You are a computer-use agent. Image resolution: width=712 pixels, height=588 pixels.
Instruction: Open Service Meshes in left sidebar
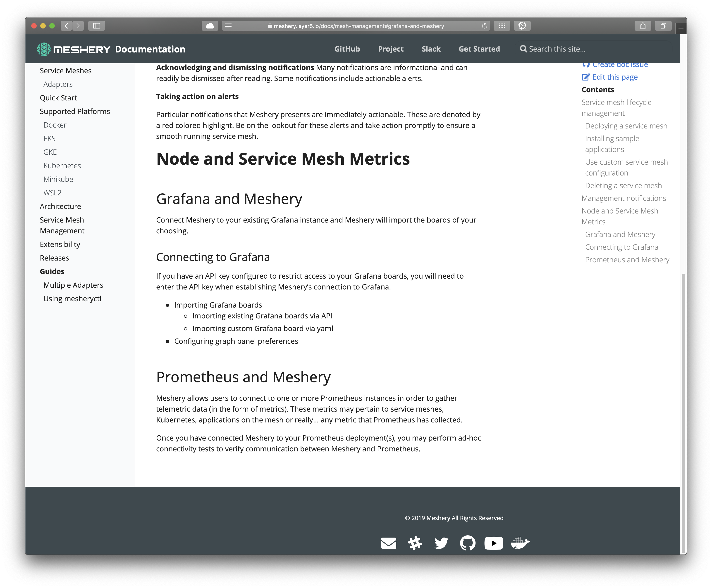pyautogui.click(x=66, y=71)
